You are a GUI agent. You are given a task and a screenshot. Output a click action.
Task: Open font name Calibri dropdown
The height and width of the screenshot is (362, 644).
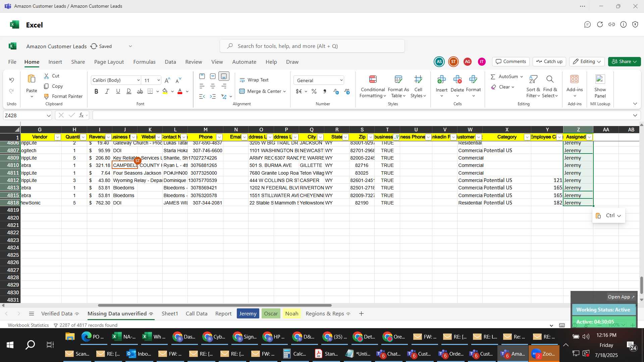(x=138, y=80)
